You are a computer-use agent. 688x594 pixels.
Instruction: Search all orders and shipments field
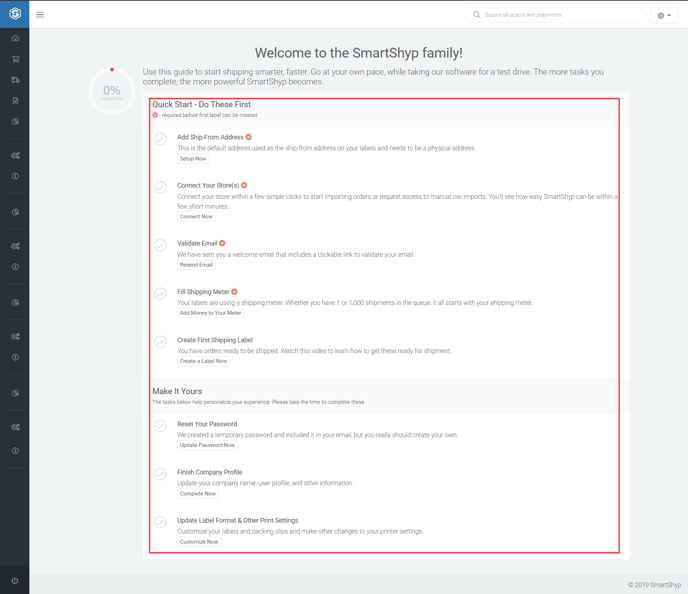(555, 15)
